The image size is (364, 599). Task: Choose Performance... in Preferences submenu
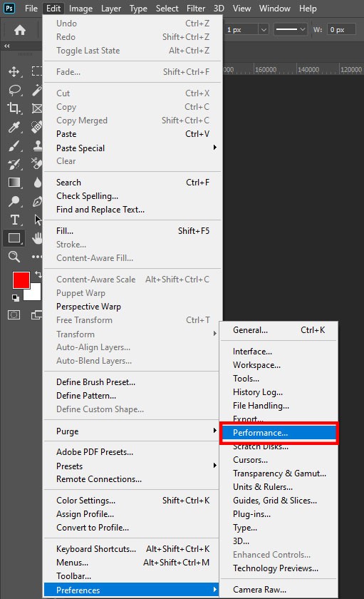tap(279, 433)
